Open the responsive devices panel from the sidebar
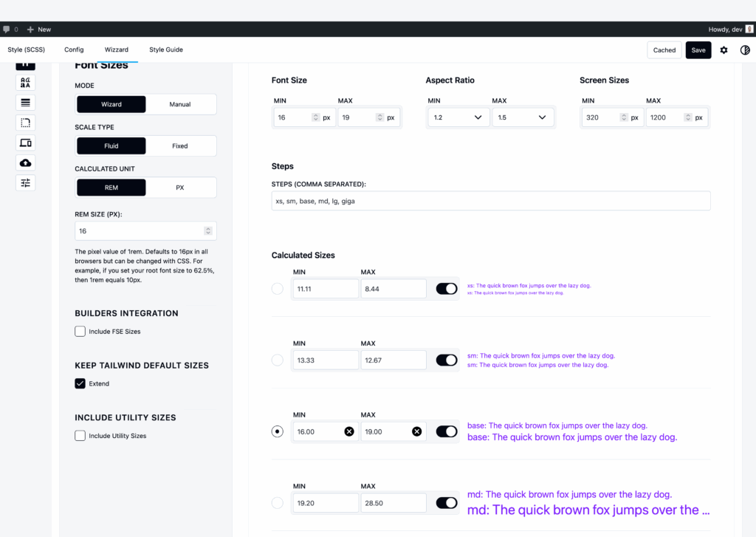The image size is (756, 537). [x=25, y=143]
